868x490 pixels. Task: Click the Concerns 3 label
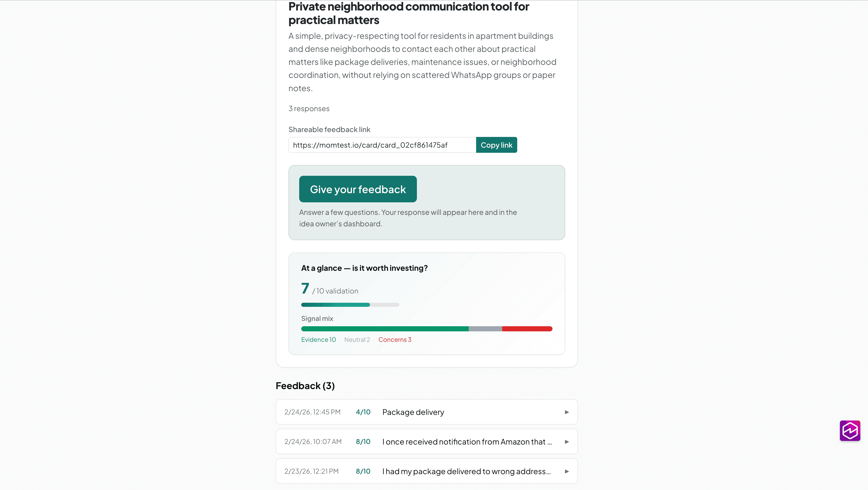(x=395, y=340)
